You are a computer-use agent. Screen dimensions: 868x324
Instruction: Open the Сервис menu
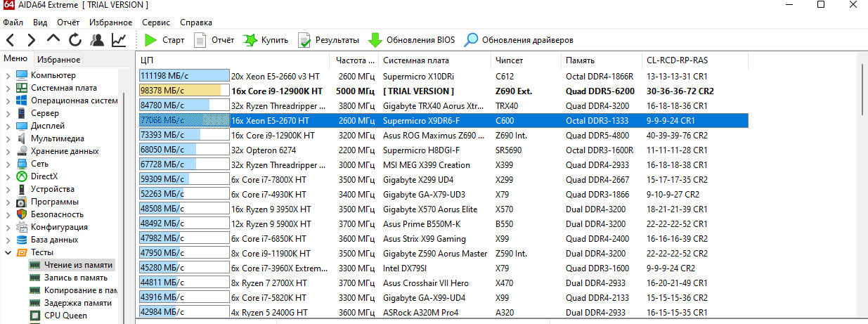(x=155, y=22)
